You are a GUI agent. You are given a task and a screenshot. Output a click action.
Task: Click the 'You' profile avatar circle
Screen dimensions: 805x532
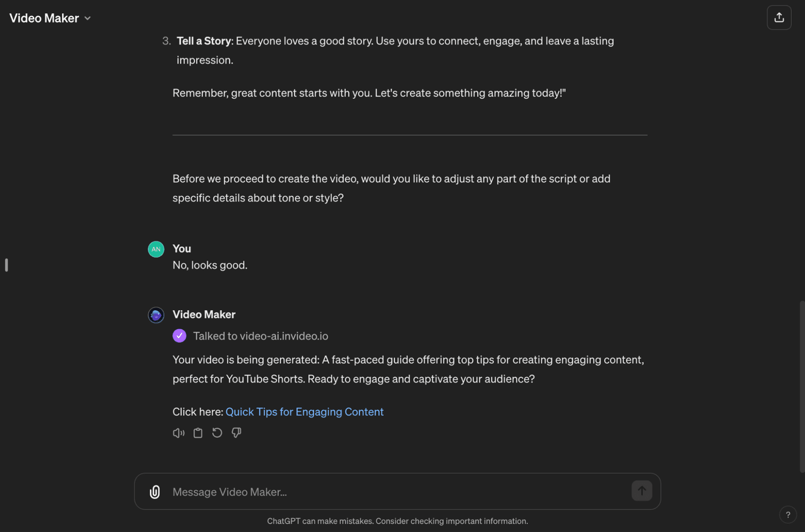[155, 249]
